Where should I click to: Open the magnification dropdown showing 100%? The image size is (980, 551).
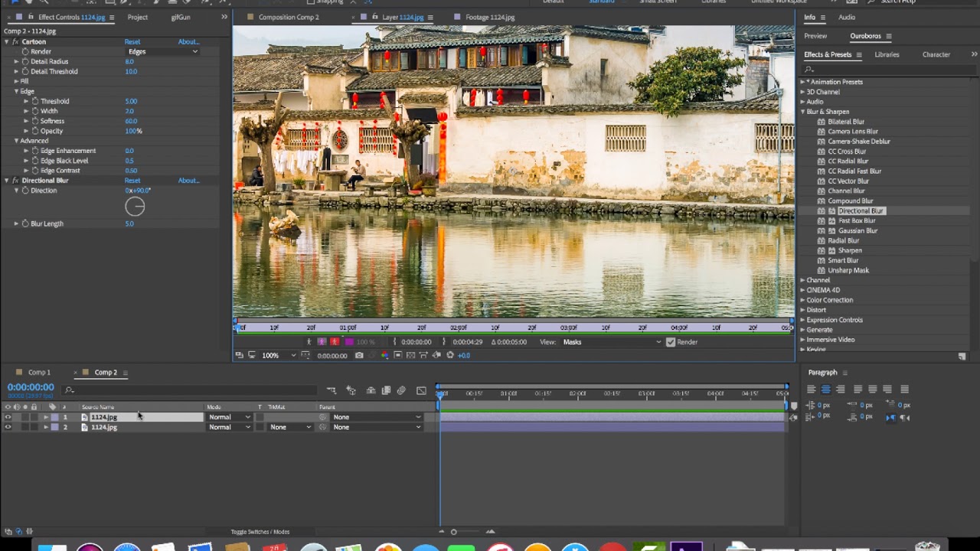click(x=279, y=355)
